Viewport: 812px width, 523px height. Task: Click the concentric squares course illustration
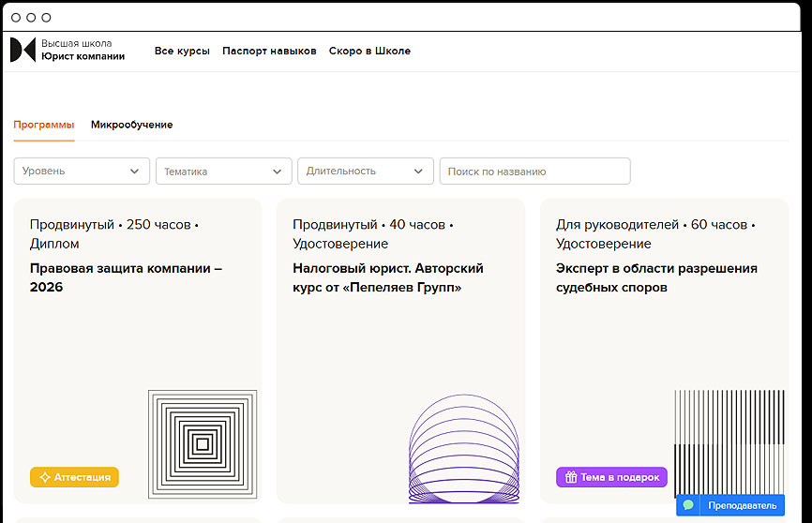tap(203, 444)
